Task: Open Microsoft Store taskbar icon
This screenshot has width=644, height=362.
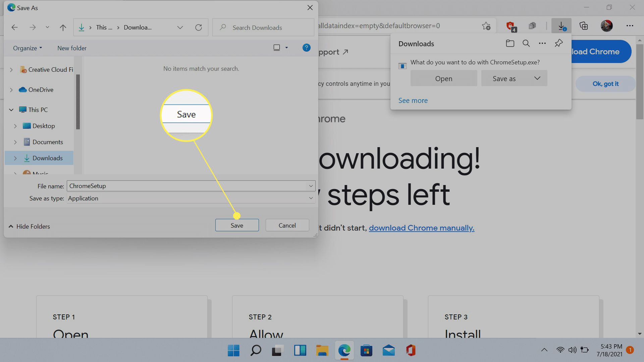Action: (366, 351)
